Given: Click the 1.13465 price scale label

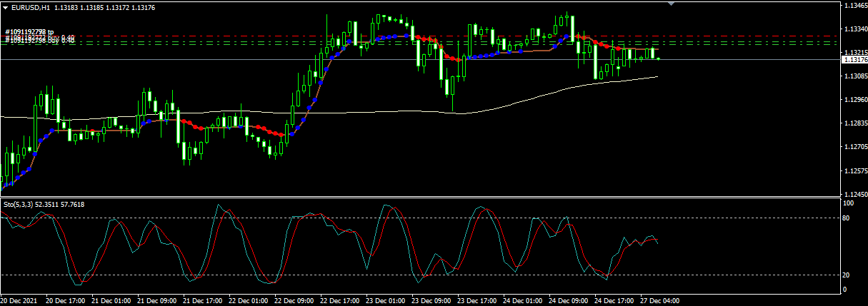Looking at the screenshot, I should point(854,5).
